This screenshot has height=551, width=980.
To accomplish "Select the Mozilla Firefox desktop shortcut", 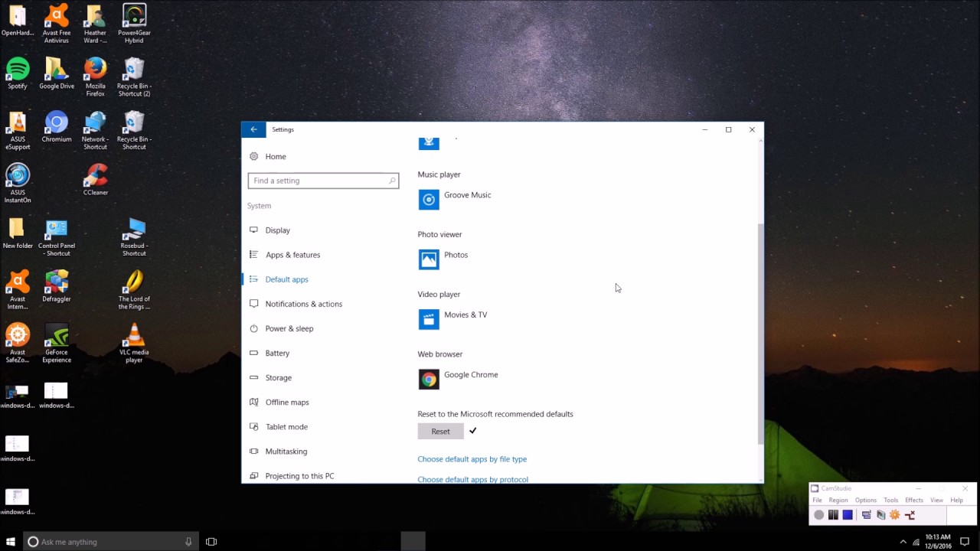I will [x=95, y=77].
